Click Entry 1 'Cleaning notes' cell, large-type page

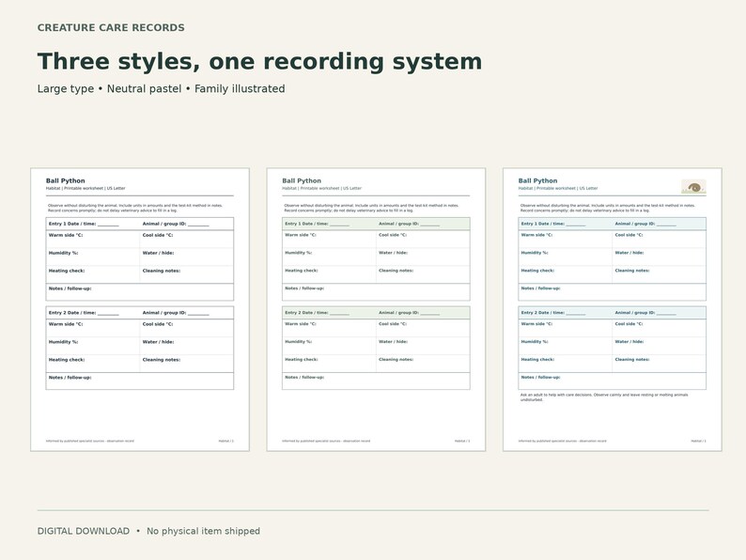[x=186, y=274]
